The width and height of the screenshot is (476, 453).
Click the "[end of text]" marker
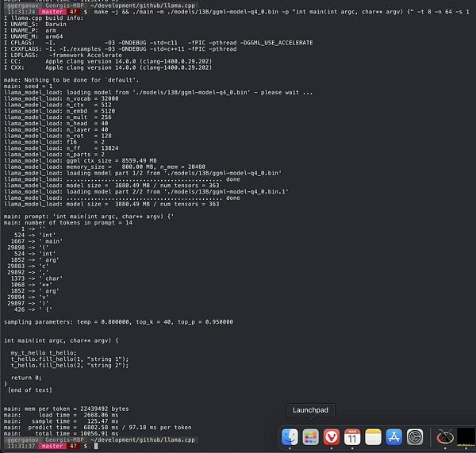30,390
